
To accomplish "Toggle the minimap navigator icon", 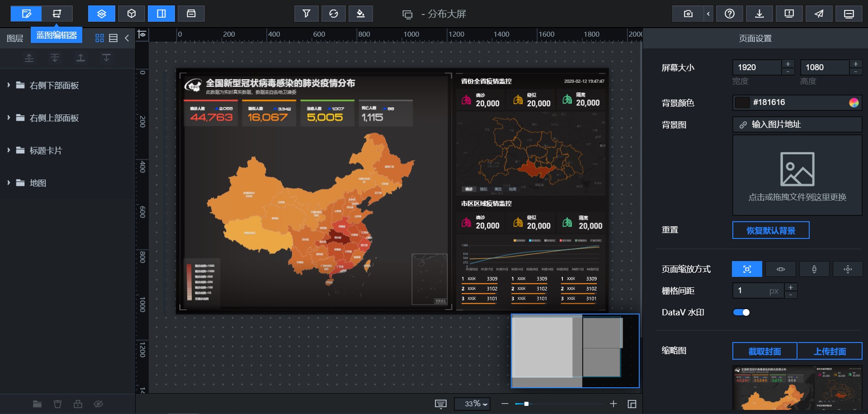I will 632,404.
